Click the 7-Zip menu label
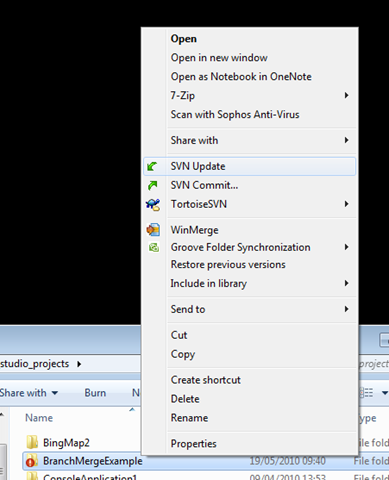This screenshot has height=480, width=389. [183, 96]
